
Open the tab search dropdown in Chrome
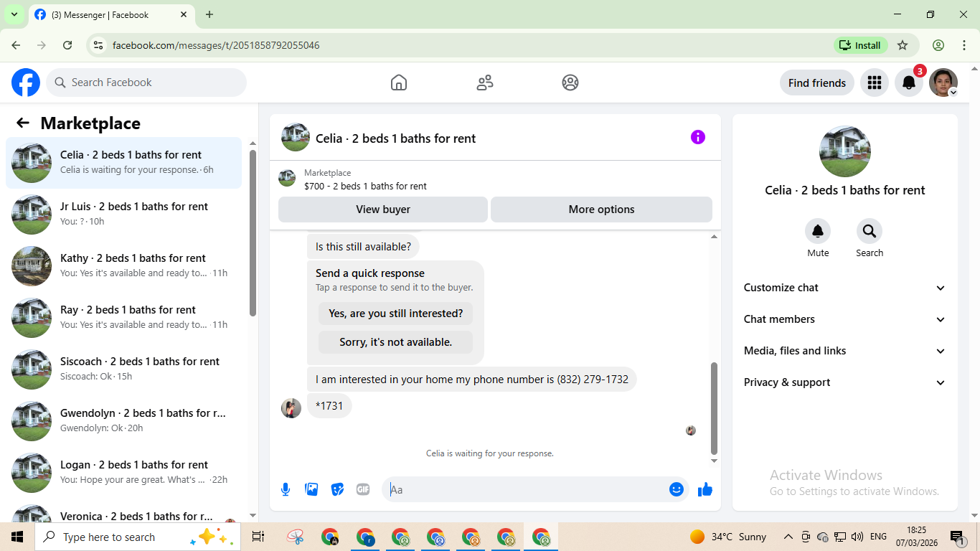[x=14, y=14]
